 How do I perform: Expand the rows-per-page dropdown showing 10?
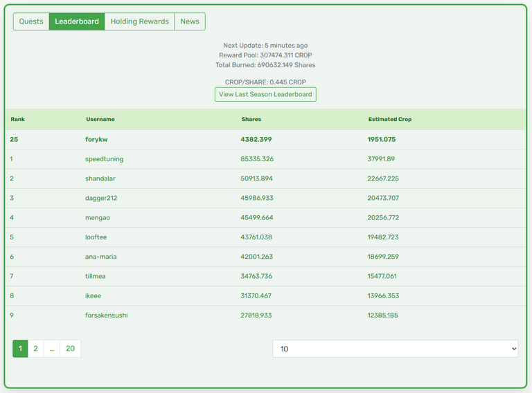pyautogui.click(x=396, y=349)
